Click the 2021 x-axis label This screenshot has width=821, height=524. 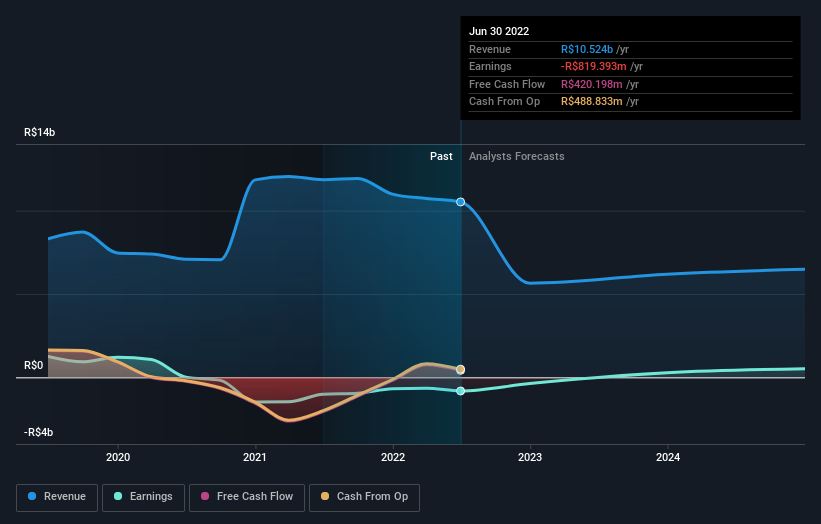(255, 457)
